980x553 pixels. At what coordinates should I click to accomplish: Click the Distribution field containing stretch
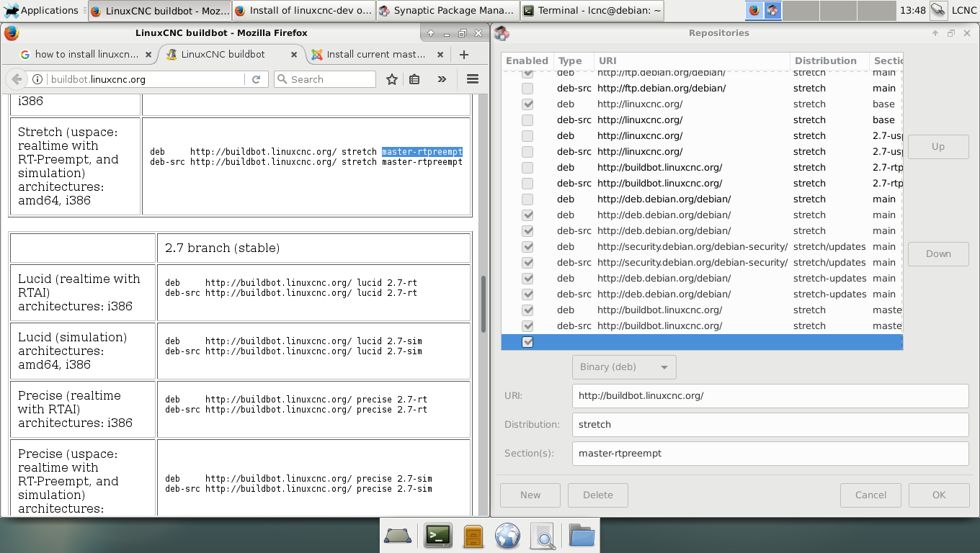pos(770,424)
